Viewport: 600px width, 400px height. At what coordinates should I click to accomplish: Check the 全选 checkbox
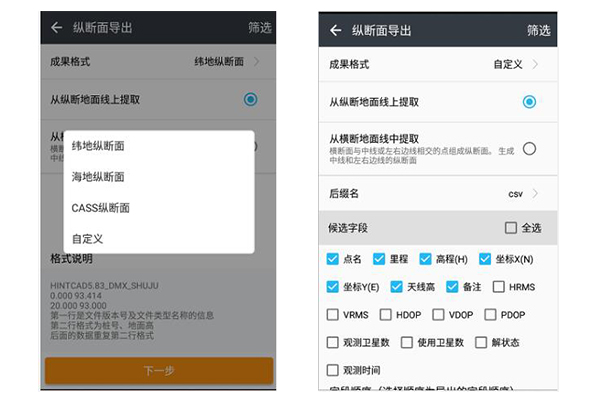click(x=511, y=228)
